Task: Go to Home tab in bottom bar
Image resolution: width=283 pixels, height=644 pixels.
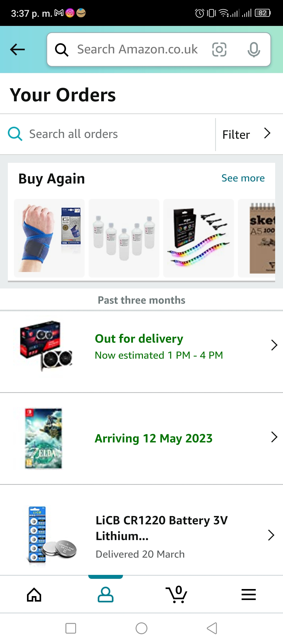Action: (x=34, y=595)
